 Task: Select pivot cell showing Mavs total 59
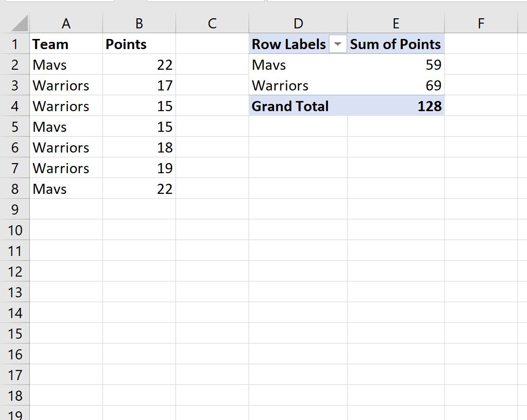396,64
